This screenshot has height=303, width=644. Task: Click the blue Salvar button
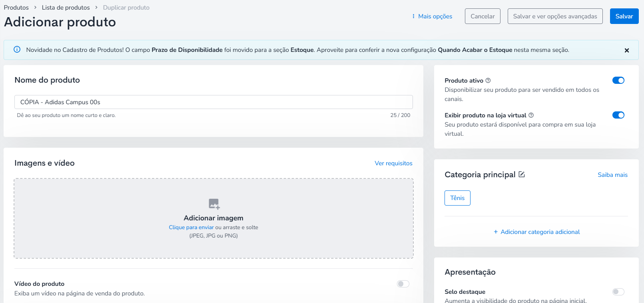tap(624, 16)
